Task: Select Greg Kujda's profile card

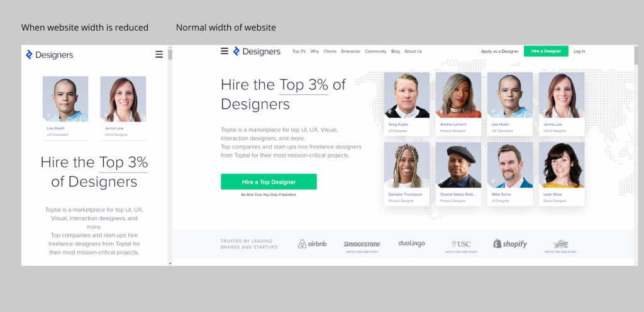Action: (407, 104)
